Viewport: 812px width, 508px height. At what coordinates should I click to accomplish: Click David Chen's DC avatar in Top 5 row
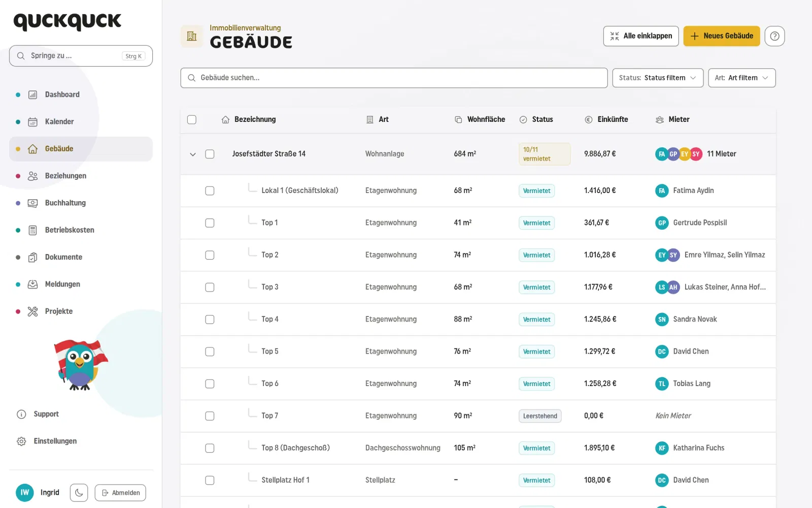click(662, 352)
